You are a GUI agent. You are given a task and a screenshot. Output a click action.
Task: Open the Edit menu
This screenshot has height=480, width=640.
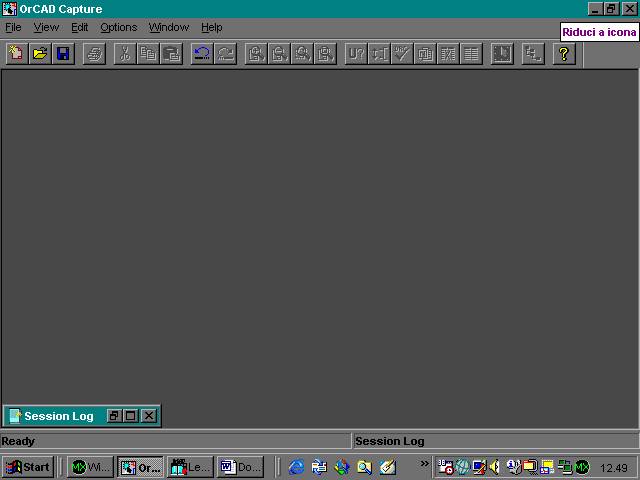coord(80,27)
